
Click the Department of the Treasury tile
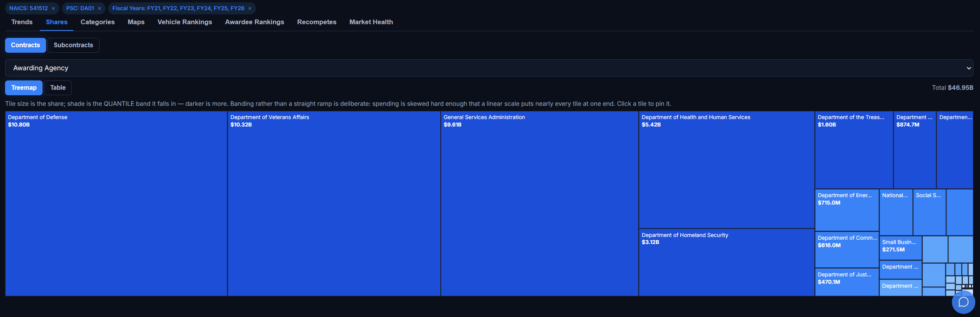click(x=854, y=150)
